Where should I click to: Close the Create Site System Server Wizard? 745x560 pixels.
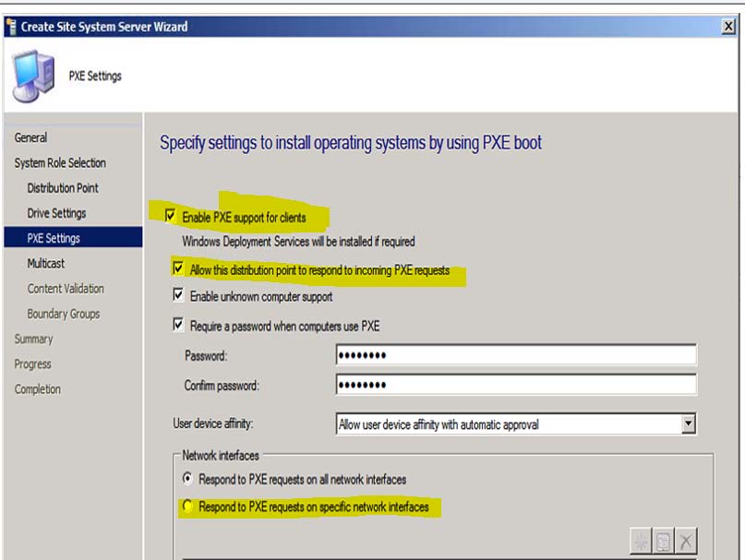(x=727, y=26)
